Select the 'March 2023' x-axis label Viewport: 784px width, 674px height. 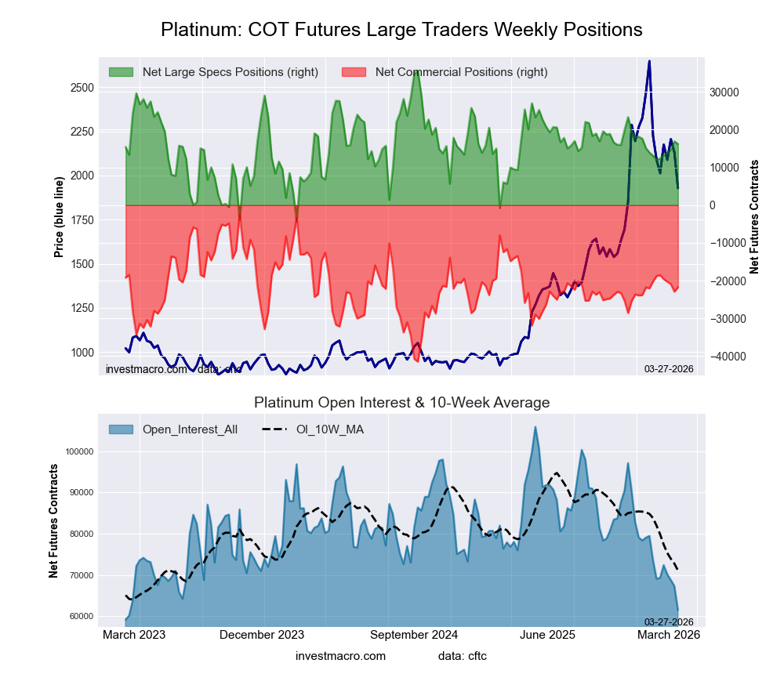tap(134, 635)
